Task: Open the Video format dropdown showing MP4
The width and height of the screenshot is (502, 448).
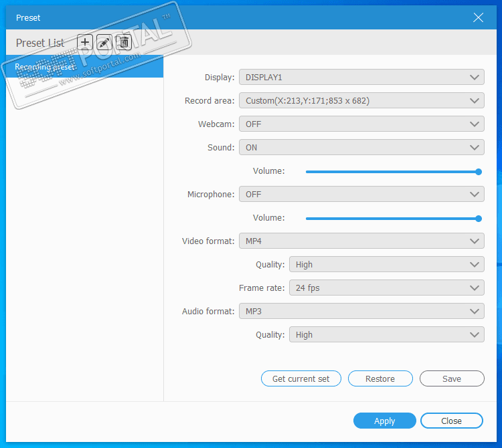Action: click(x=361, y=241)
